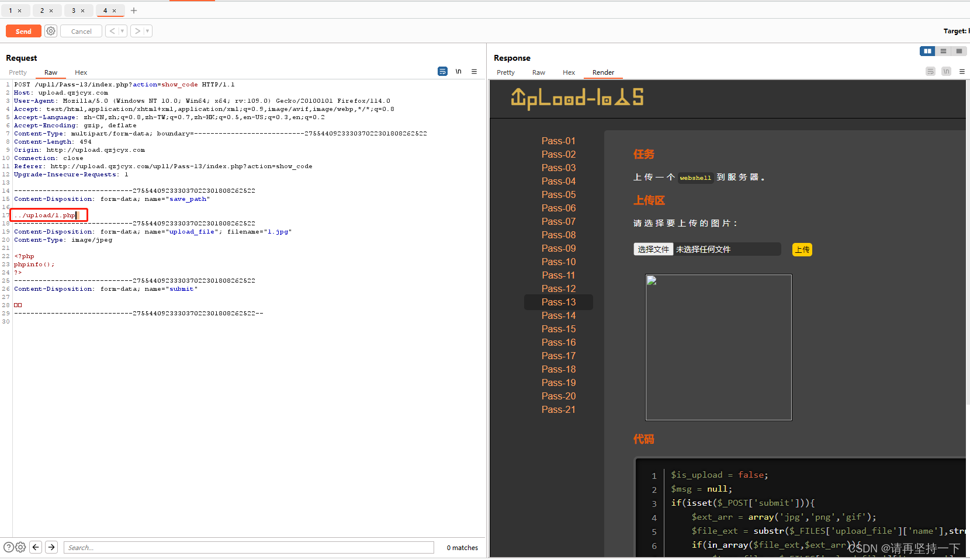The width and height of the screenshot is (970, 560).
Task: Click the broken uploaded image thumbnail
Action: (718, 347)
